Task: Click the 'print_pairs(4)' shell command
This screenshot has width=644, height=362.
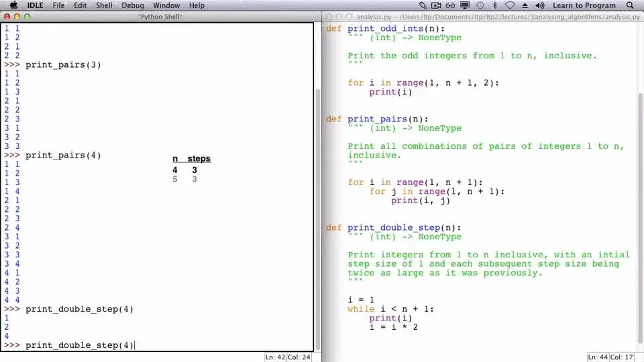Action: 63,156
